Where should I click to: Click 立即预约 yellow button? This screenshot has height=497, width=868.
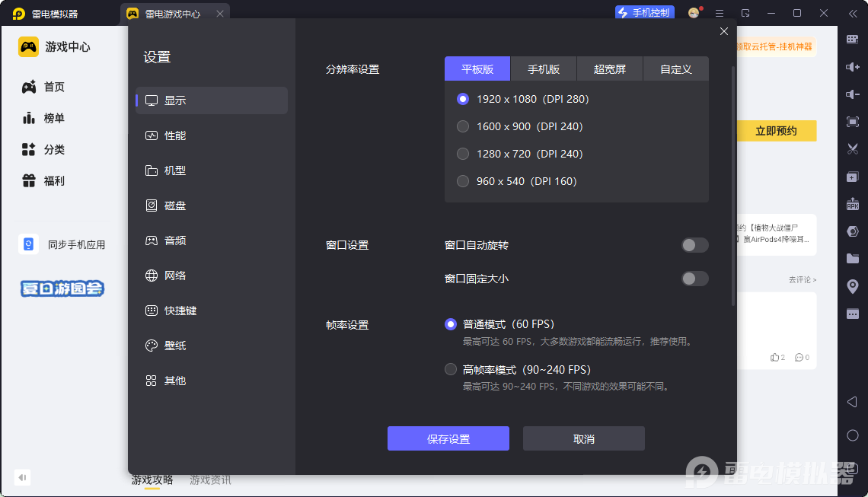(x=777, y=131)
